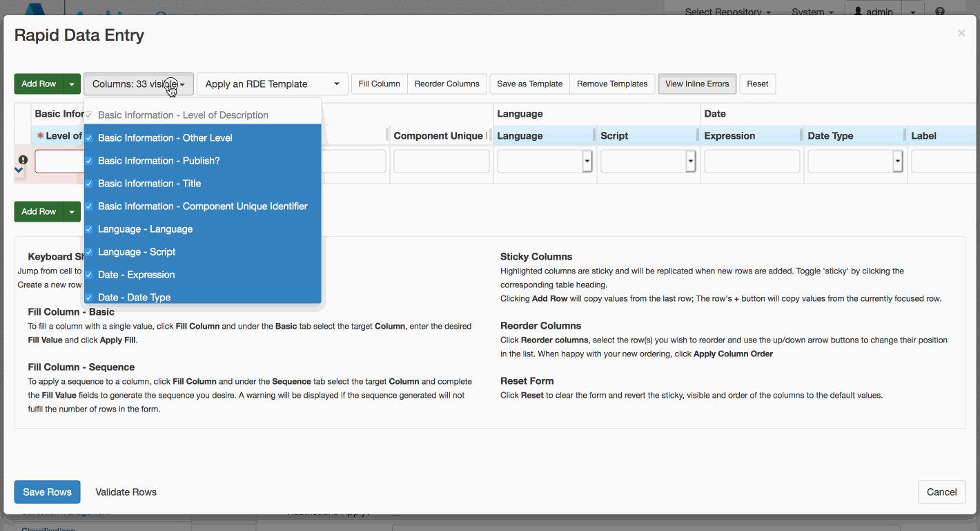Click the Level of Description column header
The image size is (980, 531).
(x=58, y=136)
